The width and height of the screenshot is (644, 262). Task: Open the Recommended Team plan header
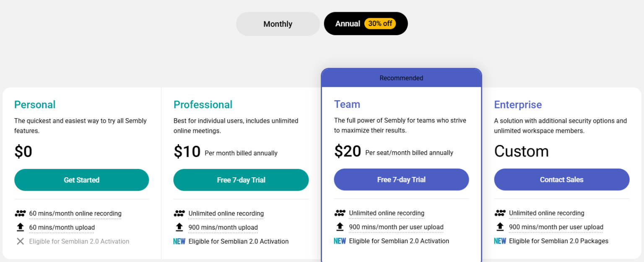pos(401,78)
